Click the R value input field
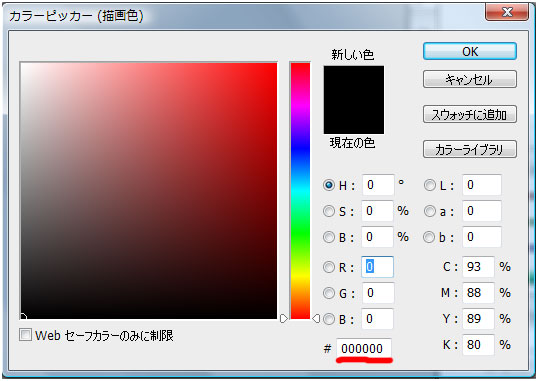 click(377, 267)
